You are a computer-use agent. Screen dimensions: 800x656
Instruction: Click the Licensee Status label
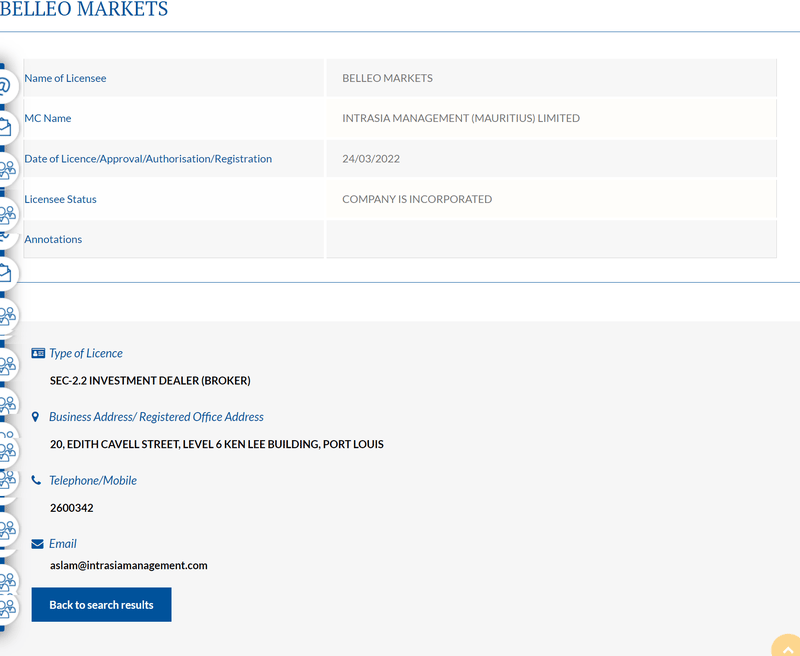pos(60,199)
